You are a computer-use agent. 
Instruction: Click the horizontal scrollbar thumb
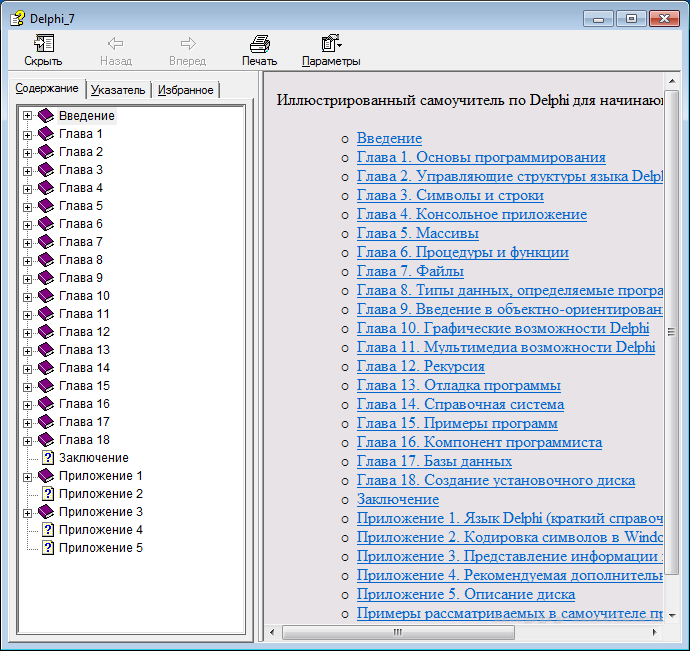click(398, 633)
